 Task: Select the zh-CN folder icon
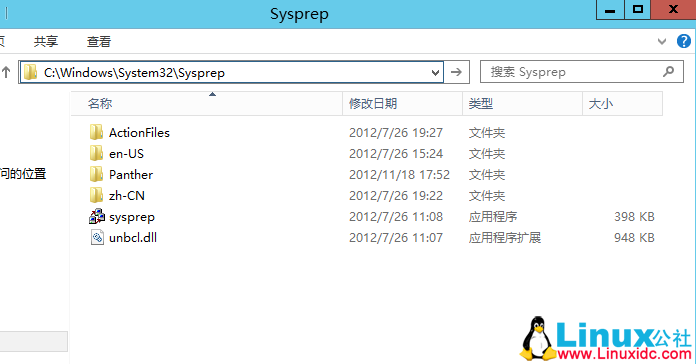coord(96,195)
